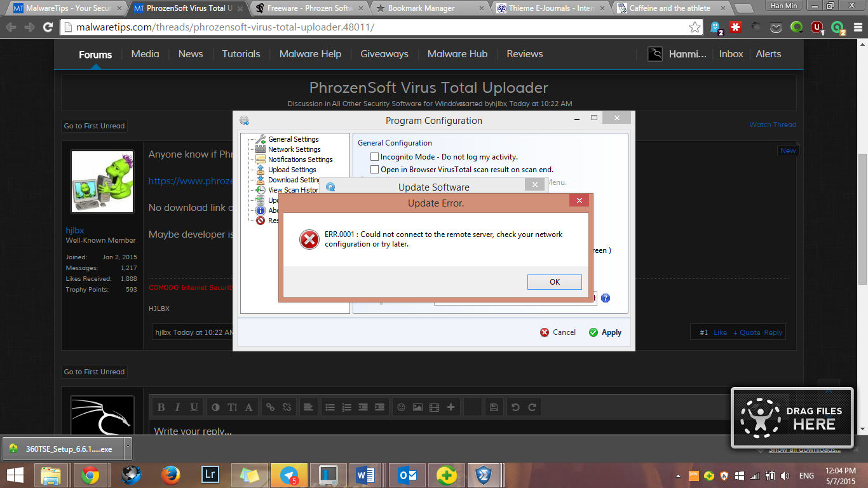Open the Alerts link
Screen dimensions: 868x488
click(768, 54)
